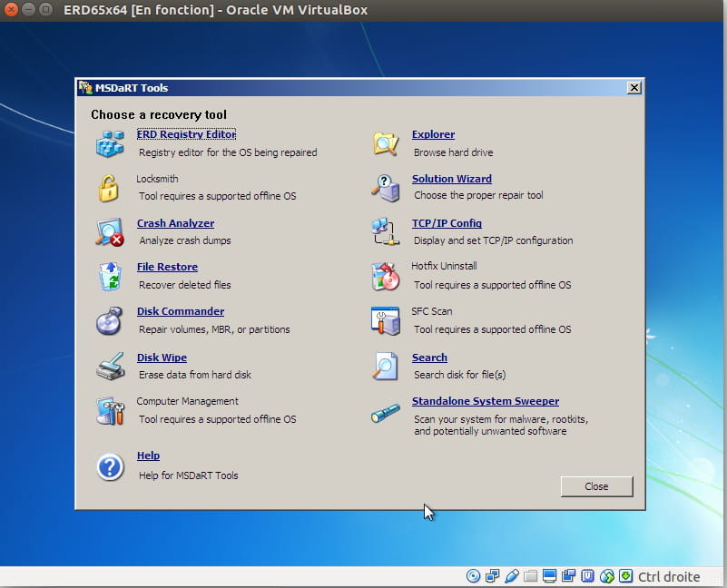Screen dimensions: 727x588
Task: Maximize the VirtualBox VM window
Action: tap(45, 9)
